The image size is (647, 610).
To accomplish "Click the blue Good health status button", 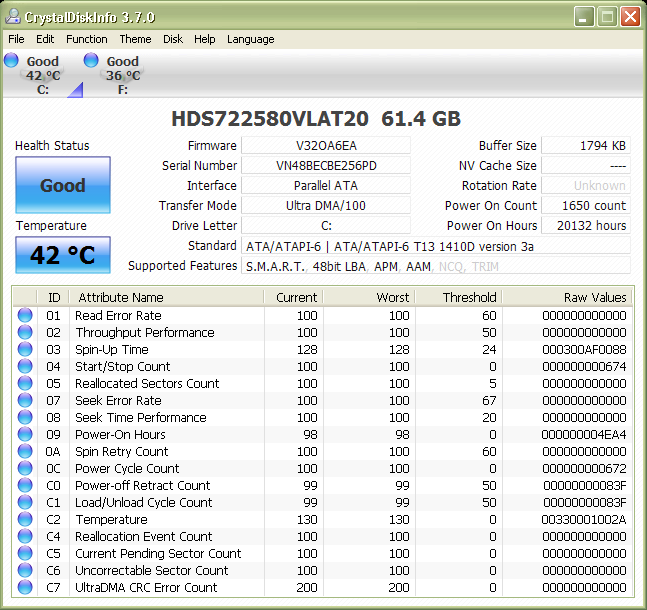I will tap(63, 185).
